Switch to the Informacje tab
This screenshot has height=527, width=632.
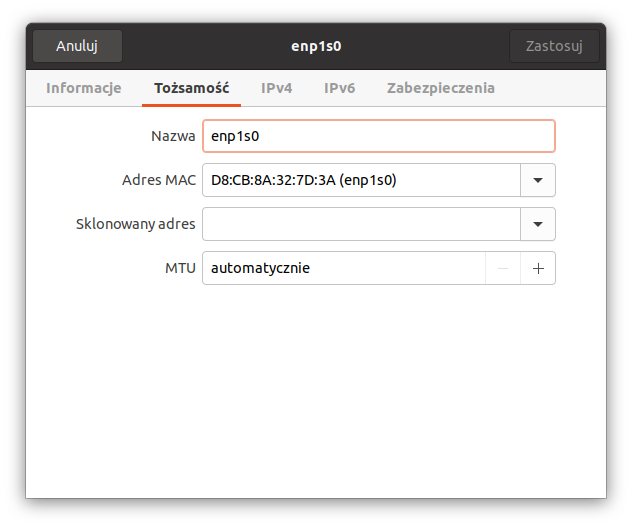pos(83,88)
